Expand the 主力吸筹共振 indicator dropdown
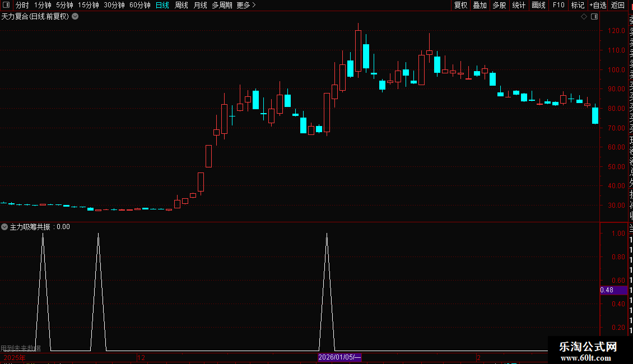Screen dimensions: 633x364 [4, 227]
